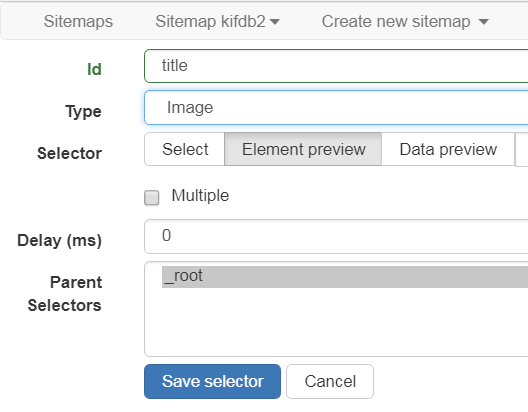Enable the Multiple checkbox

point(152,198)
